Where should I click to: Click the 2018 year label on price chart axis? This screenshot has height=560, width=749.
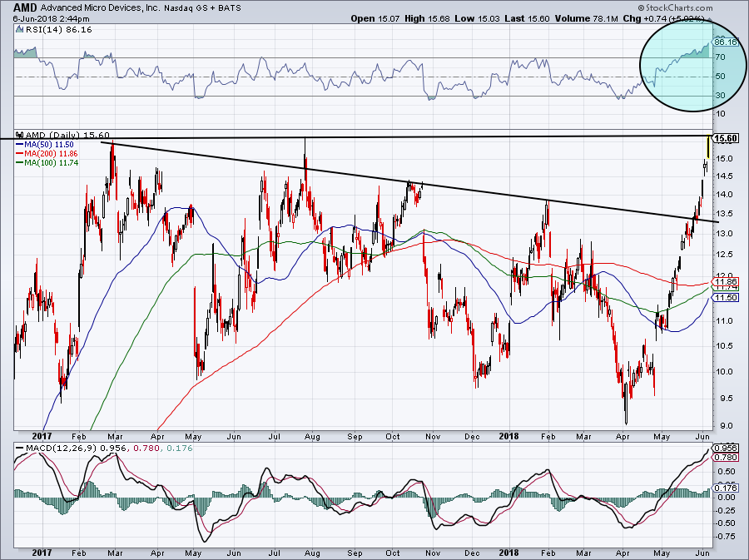point(508,436)
